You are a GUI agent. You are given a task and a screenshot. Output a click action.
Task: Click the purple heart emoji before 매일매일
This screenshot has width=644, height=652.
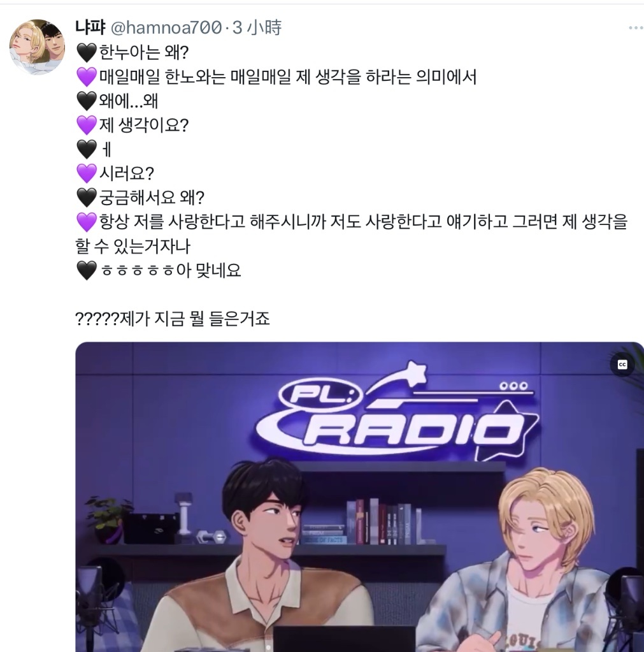click(x=87, y=77)
